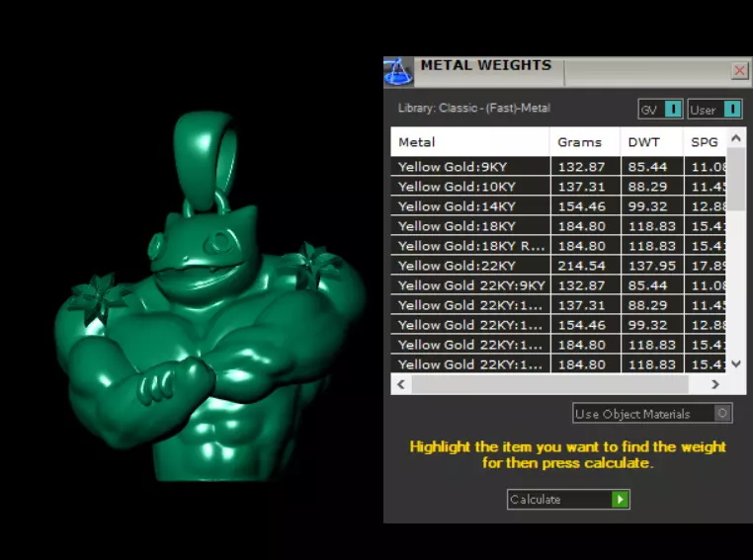The image size is (753, 560).
Task: Click the Calculate button
Action: point(568,500)
